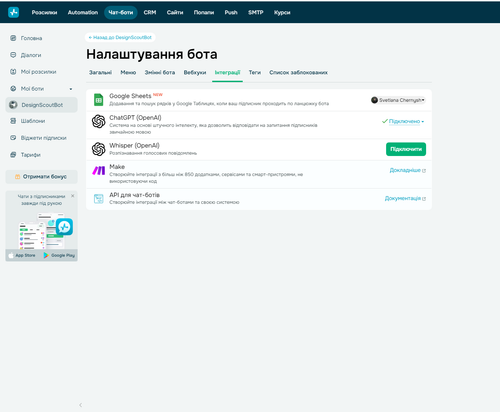Screen dimensions: 500x412
Task: Click the App Store badge
Action: (x=23, y=255)
